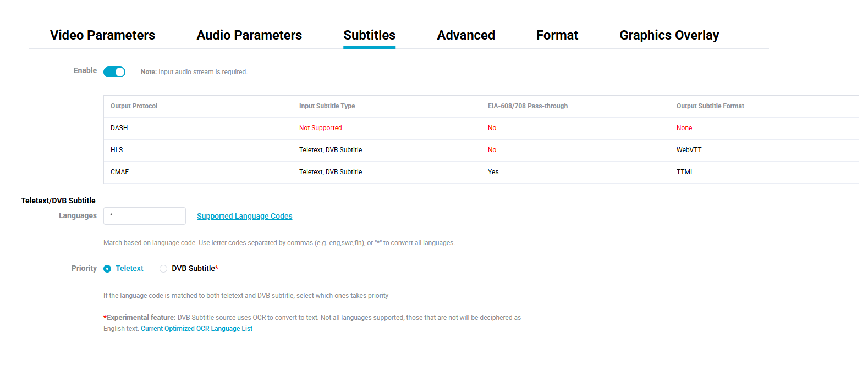This screenshot has width=868, height=366.
Task: Click the No pass-through cell for DASH
Action: click(x=492, y=128)
